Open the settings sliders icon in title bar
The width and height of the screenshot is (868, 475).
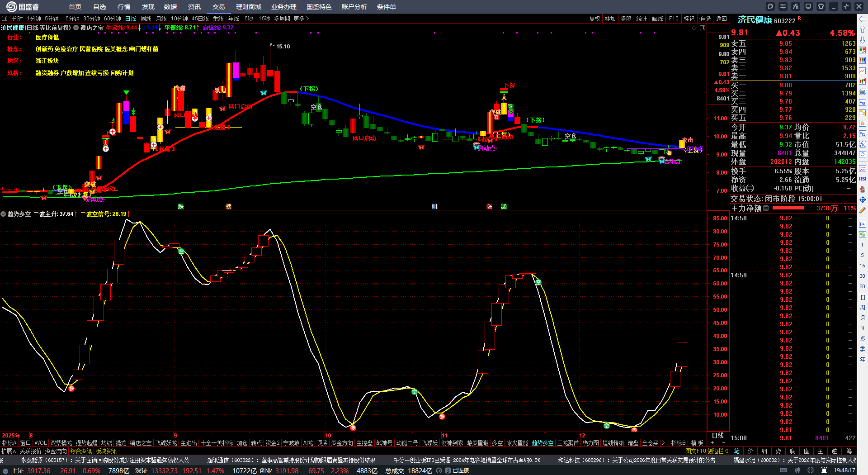783,6
